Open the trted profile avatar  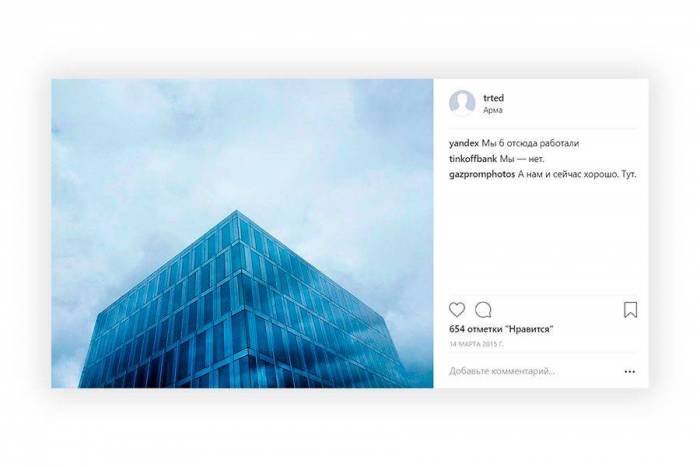462,103
